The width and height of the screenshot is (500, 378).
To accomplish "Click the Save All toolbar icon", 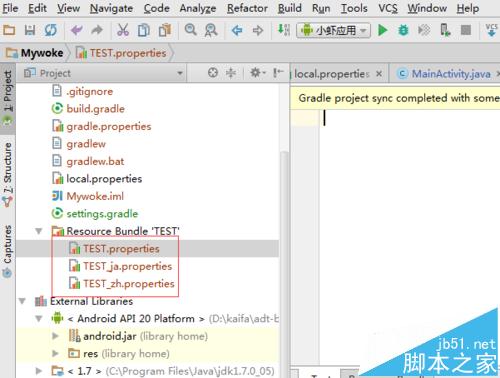I will click(30, 30).
